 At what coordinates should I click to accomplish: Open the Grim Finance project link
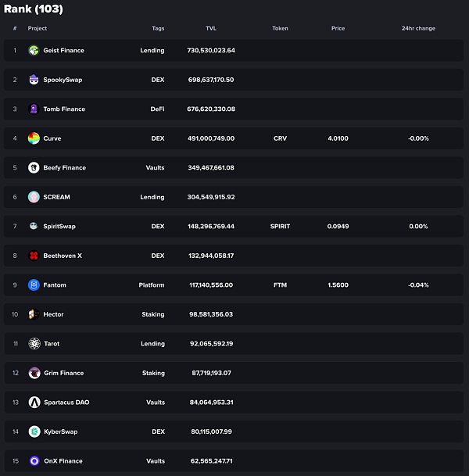(64, 373)
